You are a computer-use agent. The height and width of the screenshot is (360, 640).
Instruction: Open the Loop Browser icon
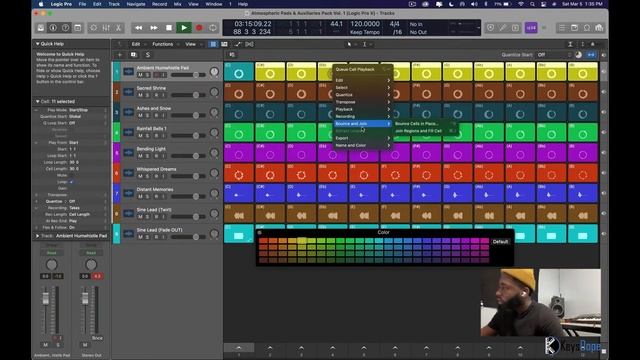[587, 28]
